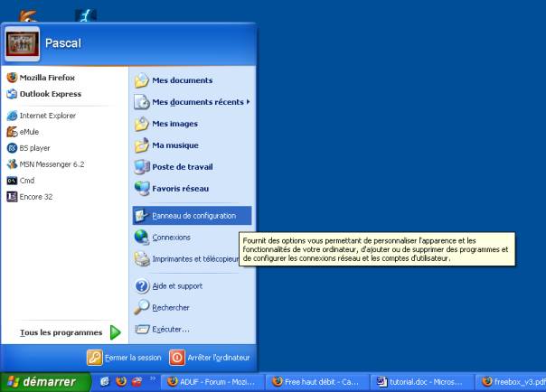546x392 pixels.
Task: Click the Mes documents folder icon
Action: pos(142,80)
